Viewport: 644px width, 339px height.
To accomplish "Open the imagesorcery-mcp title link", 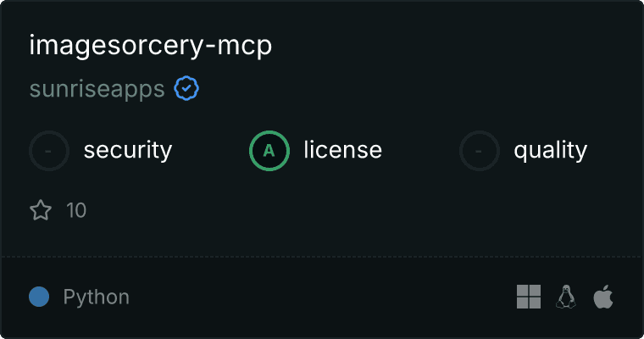I will click(150, 47).
